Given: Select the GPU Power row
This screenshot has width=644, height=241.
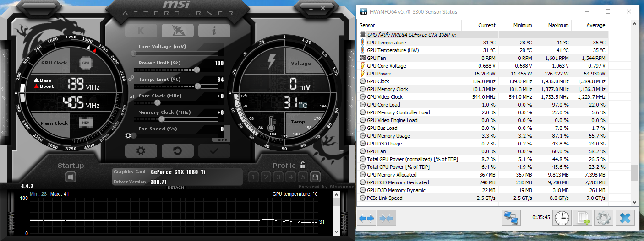Looking at the screenshot, I should (x=483, y=74).
